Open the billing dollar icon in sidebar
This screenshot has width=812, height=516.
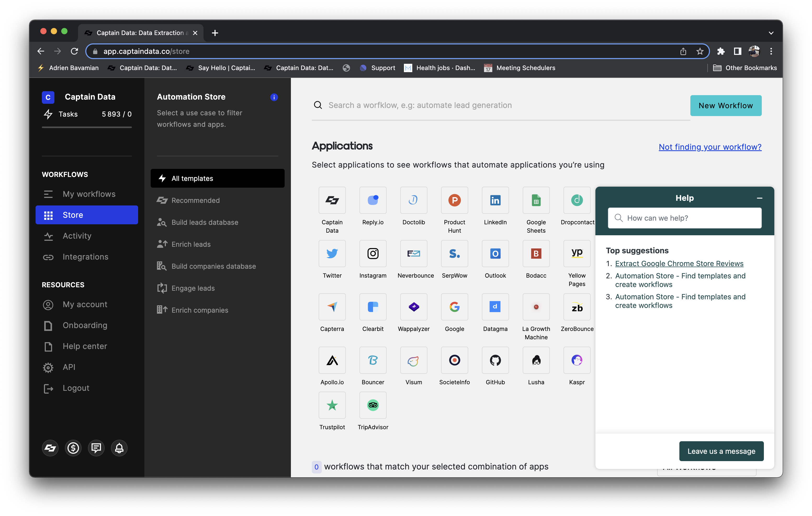73,448
